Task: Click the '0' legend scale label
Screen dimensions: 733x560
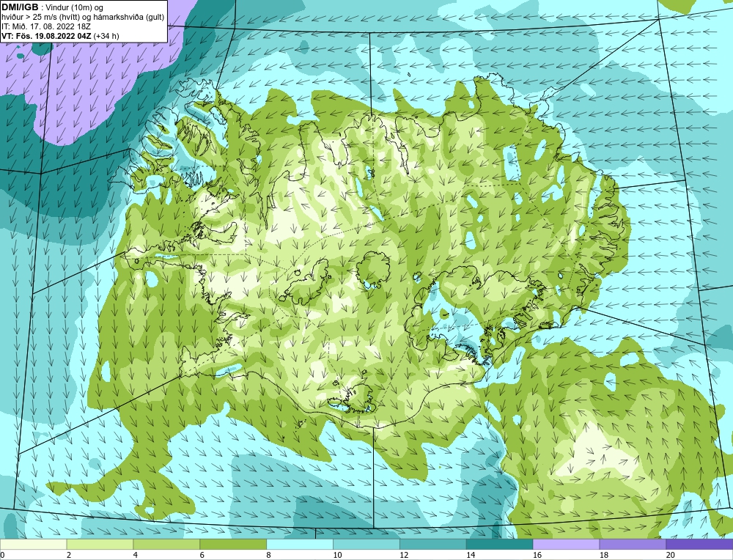Action: pyautogui.click(x=2, y=555)
